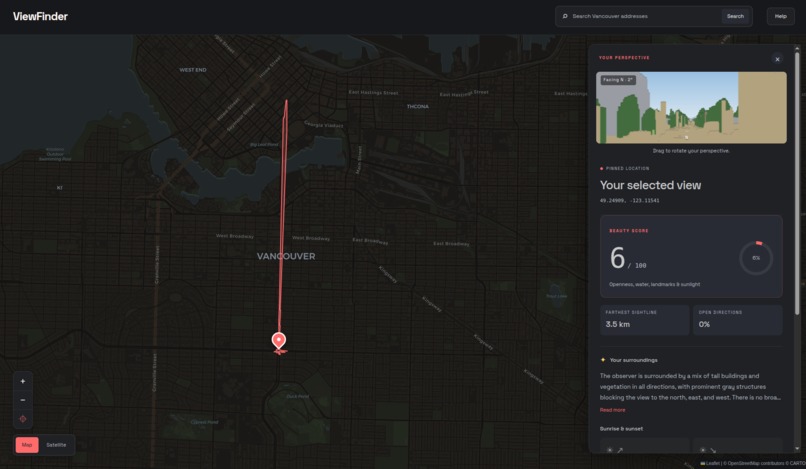Click the VANCOUVER map label
This screenshot has width=806, height=469.
click(x=286, y=256)
